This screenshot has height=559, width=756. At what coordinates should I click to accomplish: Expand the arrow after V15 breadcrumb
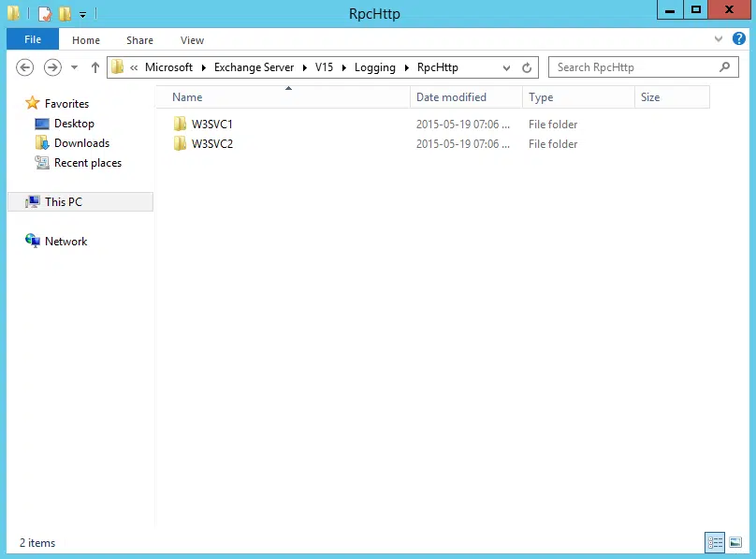click(343, 68)
